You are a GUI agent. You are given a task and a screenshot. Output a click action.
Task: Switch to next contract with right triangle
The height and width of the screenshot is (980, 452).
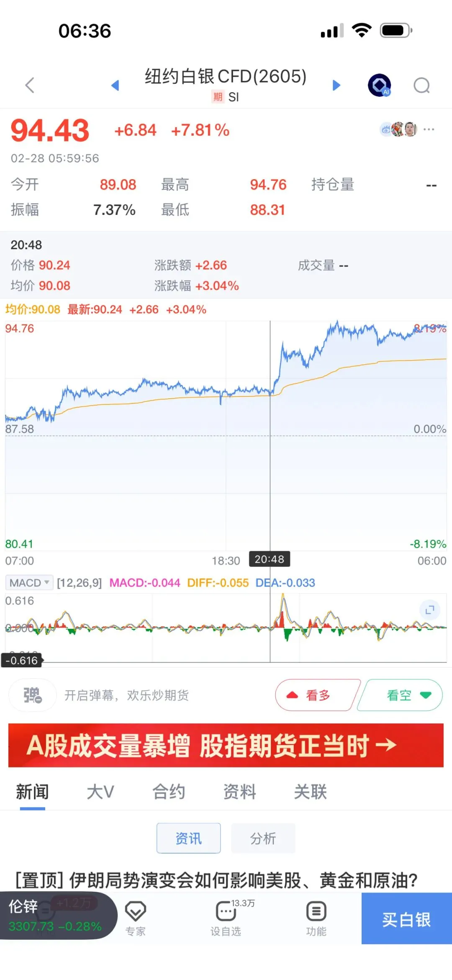click(x=336, y=85)
